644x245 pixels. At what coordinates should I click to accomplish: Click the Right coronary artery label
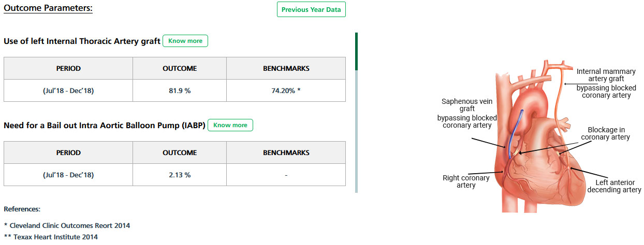[x=466, y=181]
